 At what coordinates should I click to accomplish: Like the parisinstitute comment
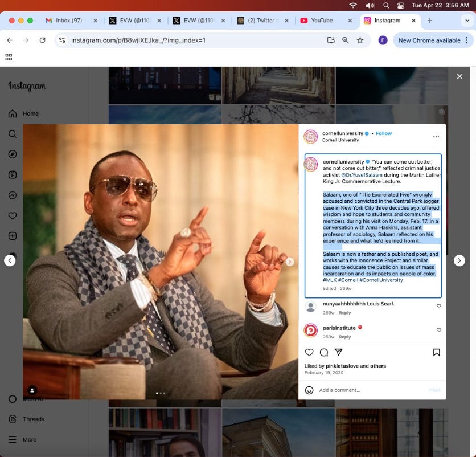pos(438,330)
